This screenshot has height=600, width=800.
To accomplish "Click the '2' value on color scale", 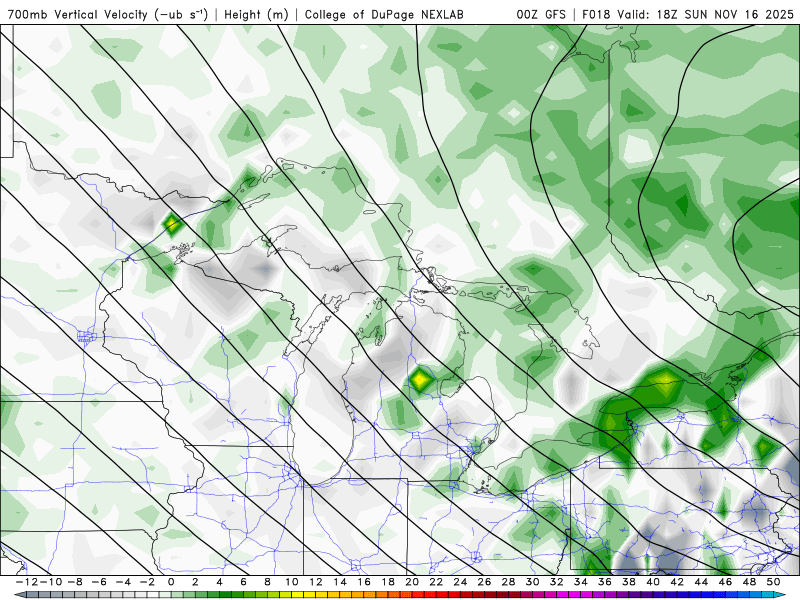I will pos(195,582).
